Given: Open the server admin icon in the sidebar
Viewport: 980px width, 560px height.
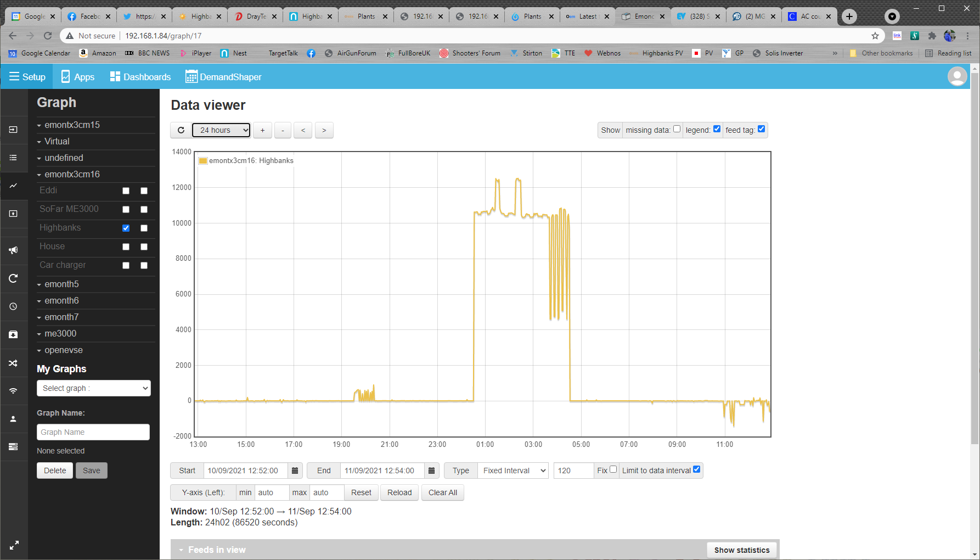Looking at the screenshot, I should [x=13, y=446].
